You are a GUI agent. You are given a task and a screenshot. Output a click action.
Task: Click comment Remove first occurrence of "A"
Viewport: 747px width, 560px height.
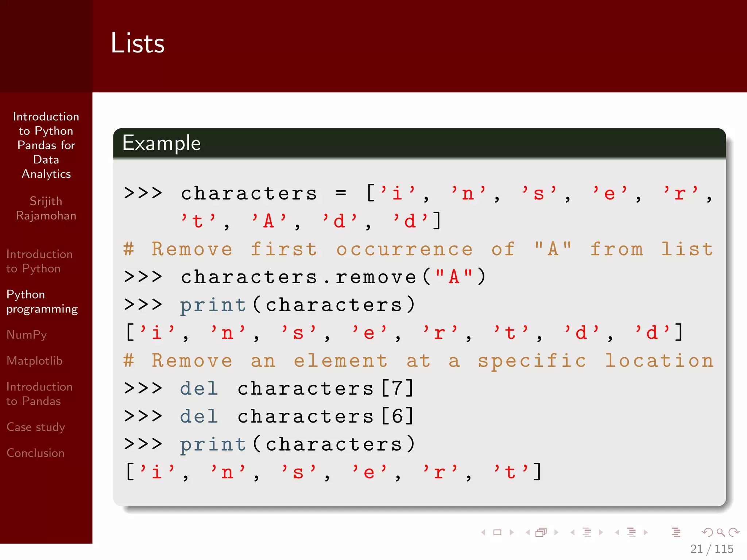419,249
